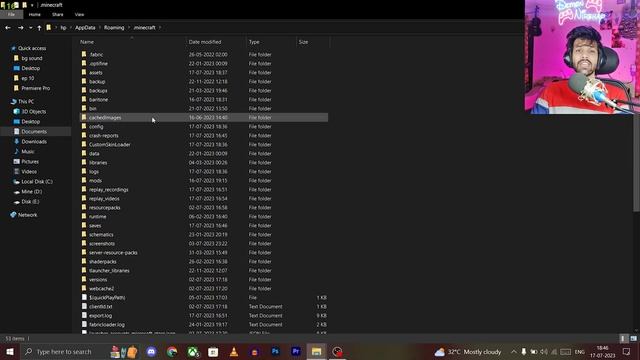Screen dimensions: 640x360
Task: Select Quick access in the sidebar
Action: click(32, 48)
